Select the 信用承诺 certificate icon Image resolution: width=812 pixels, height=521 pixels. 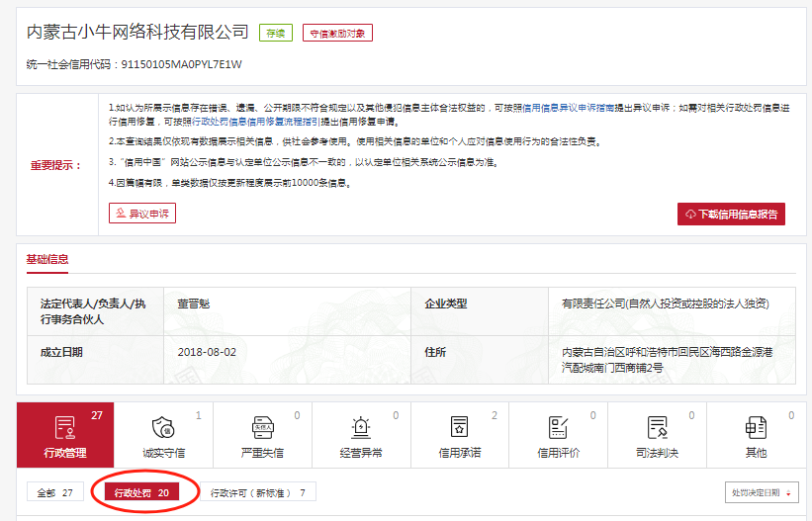click(x=459, y=428)
